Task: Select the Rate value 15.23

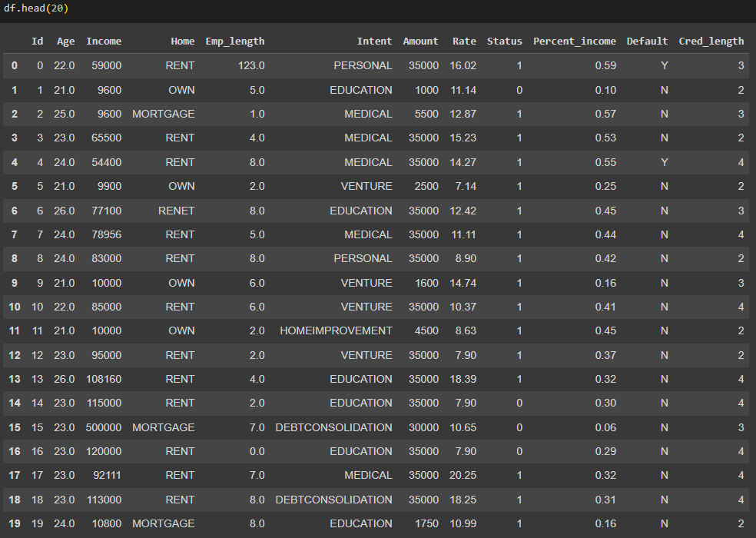Action: (x=463, y=138)
